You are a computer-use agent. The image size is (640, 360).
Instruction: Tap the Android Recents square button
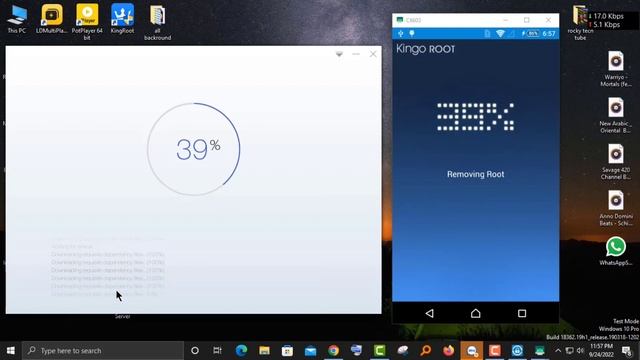click(x=522, y=313)
